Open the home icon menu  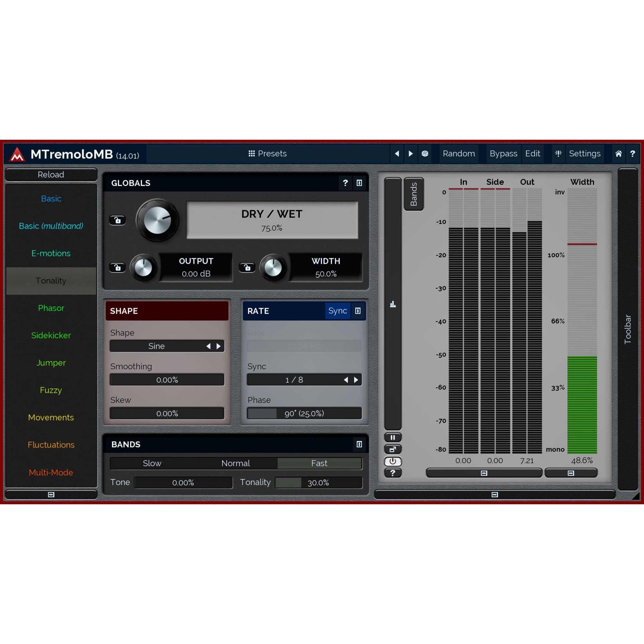tap(619, 154)
